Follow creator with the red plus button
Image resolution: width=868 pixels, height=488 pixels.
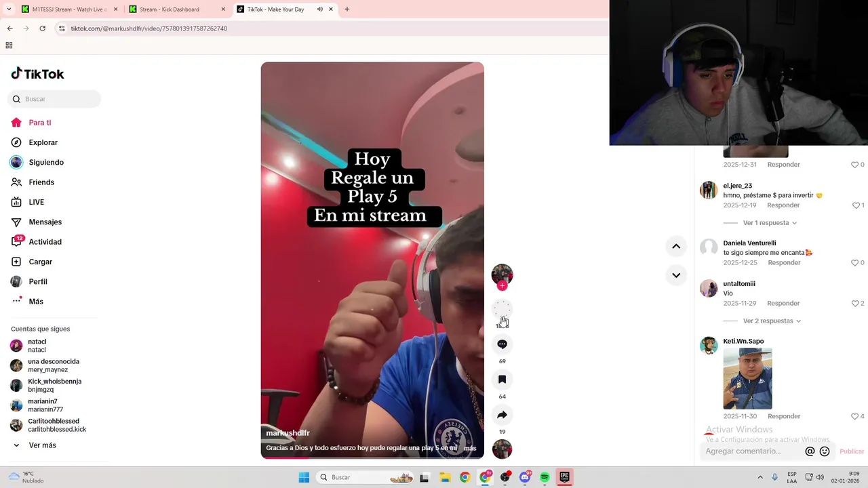click(x=502, y=286)
